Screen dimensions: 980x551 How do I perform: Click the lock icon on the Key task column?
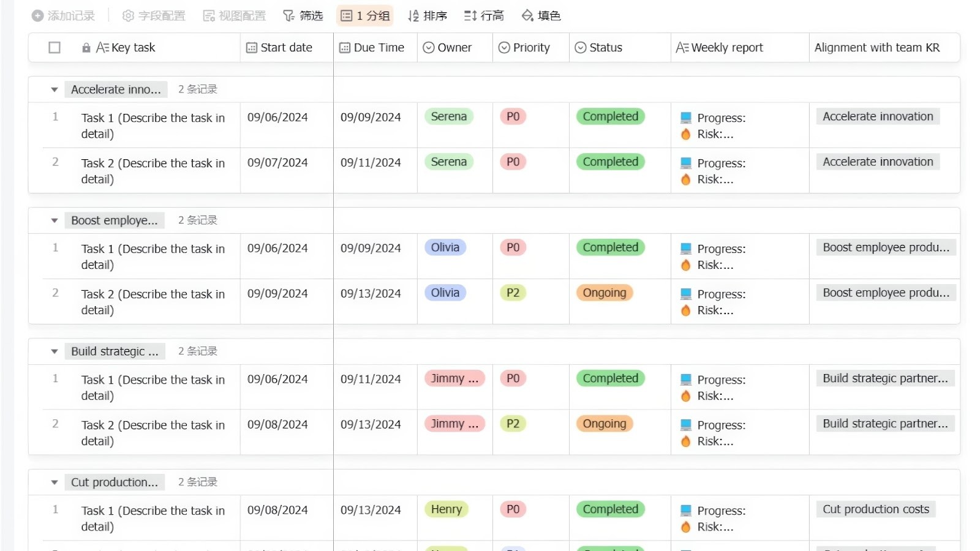[x=86, y=47]
